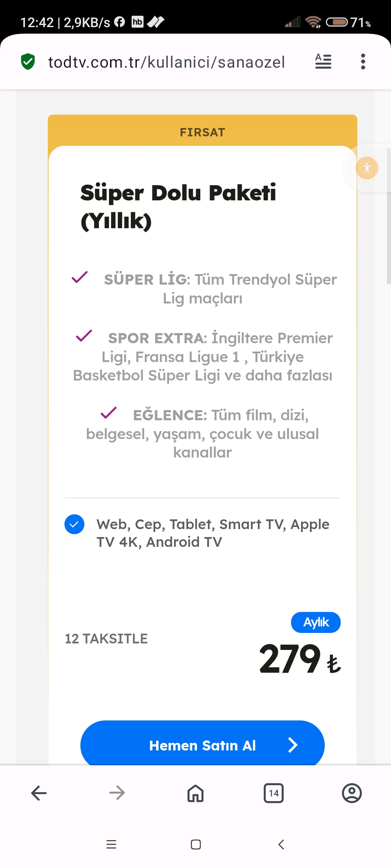Tap Android recent apps menu button
Viewport: 391px width, 868px height.
111,844
